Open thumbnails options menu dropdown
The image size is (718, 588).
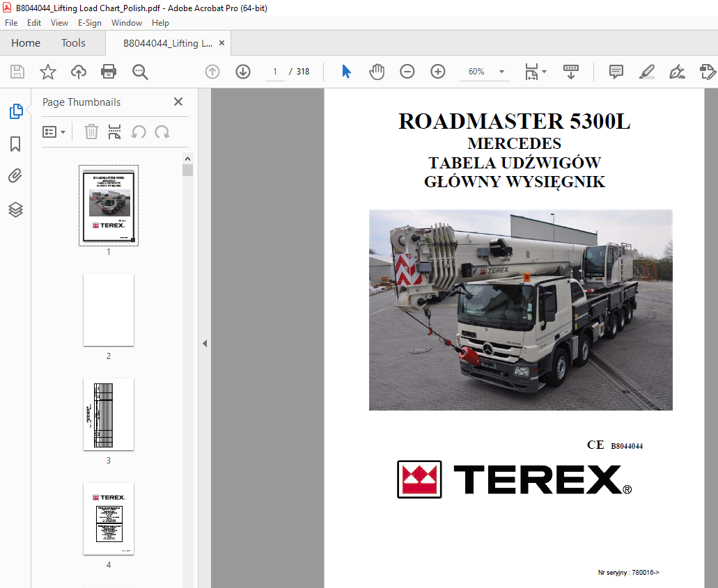tap(54, 132)
